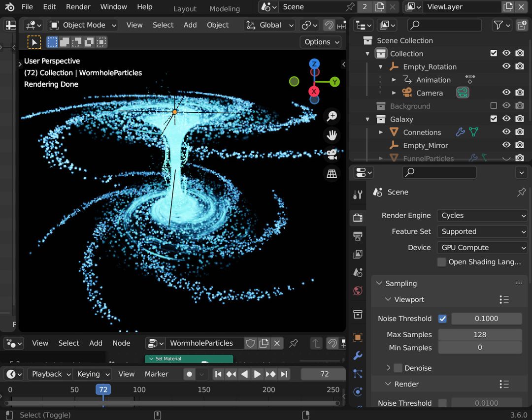The image size is (532, 420).
Task: Click the Max Samples value field
Action: 480,335
